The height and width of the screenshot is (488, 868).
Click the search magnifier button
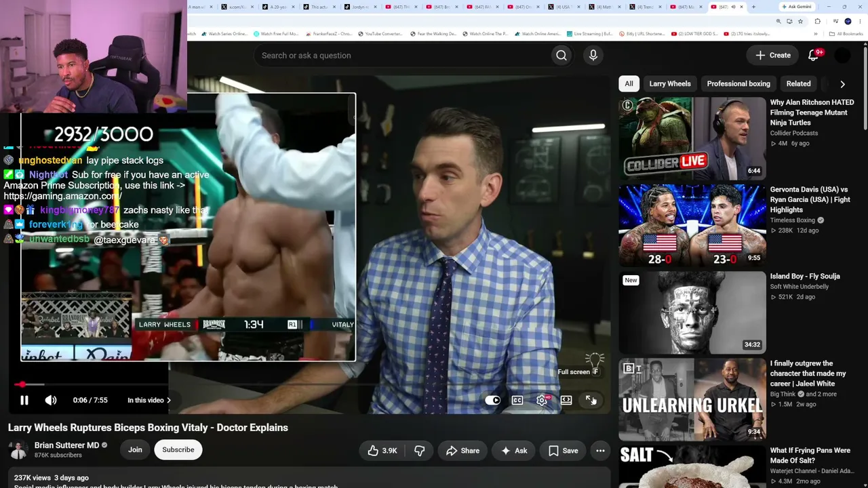[561, 56]
